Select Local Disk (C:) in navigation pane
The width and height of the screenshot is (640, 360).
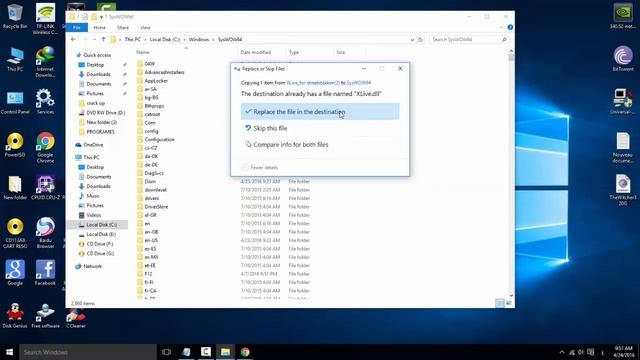(x=98, y=224)
